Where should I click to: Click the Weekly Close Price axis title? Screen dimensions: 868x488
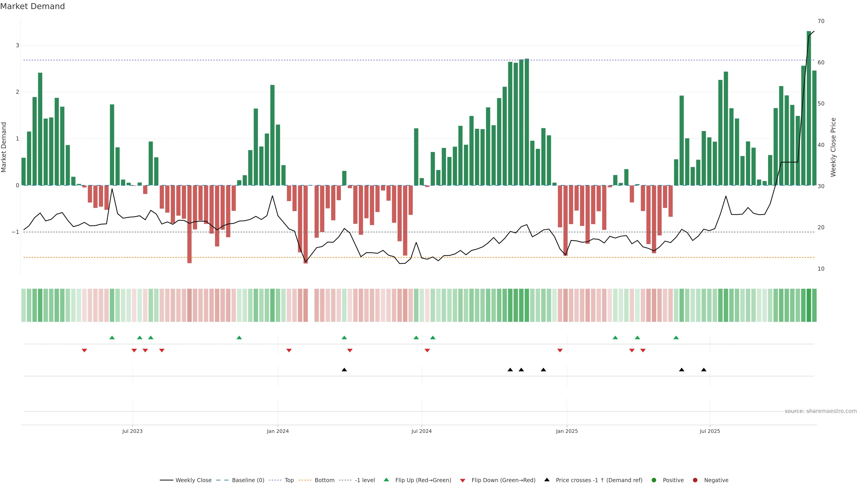click(x=833, y=147)
